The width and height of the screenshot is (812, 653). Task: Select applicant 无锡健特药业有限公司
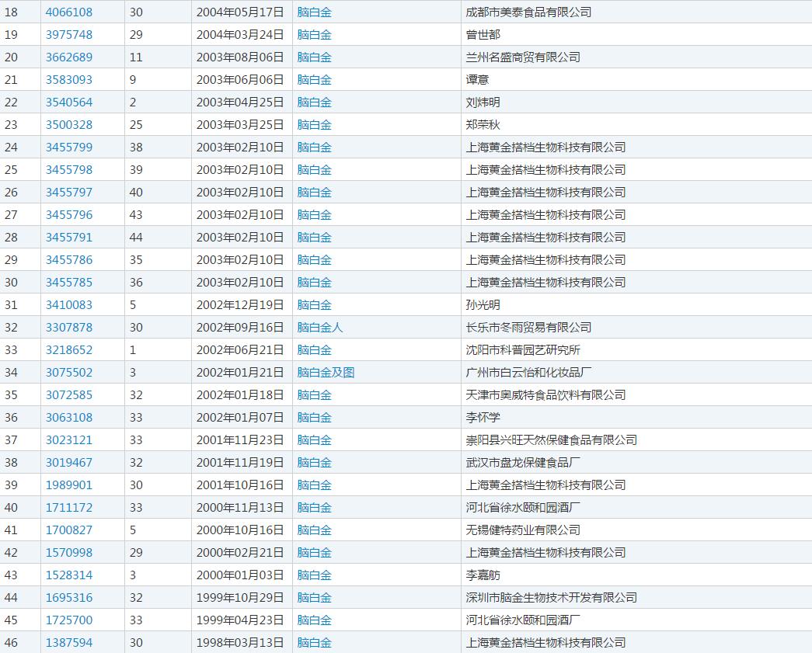[x=522, y=530]
